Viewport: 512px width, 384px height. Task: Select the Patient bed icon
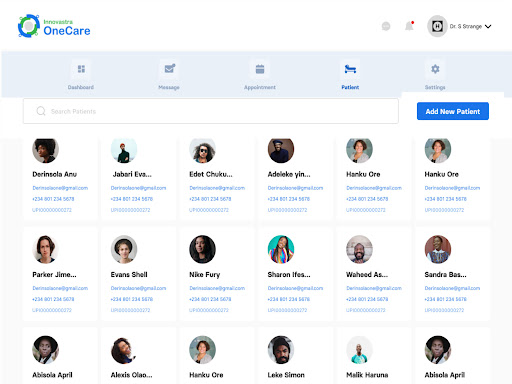(350, 69)
